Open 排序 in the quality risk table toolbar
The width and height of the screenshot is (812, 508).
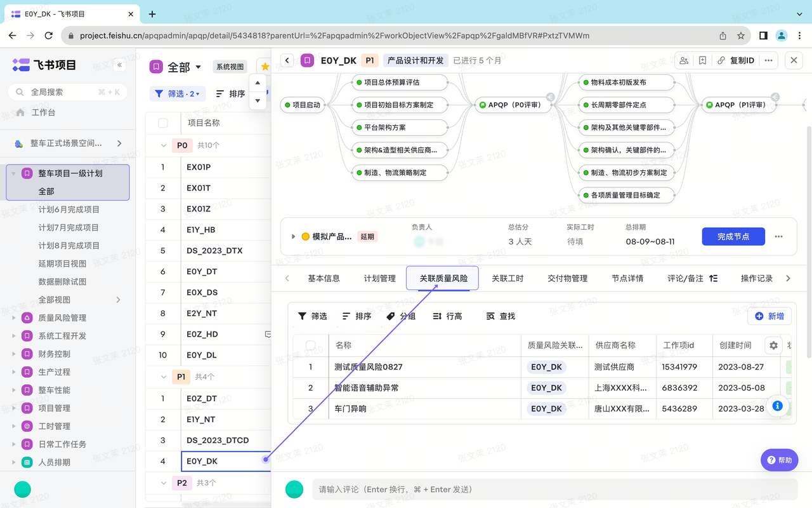tap(357, 316)
